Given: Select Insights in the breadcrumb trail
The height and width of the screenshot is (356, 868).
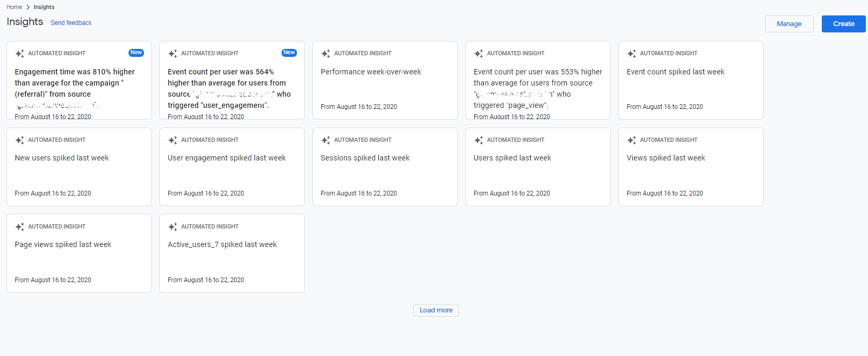Looking at the screenshot, I should [x=44, y=7].
